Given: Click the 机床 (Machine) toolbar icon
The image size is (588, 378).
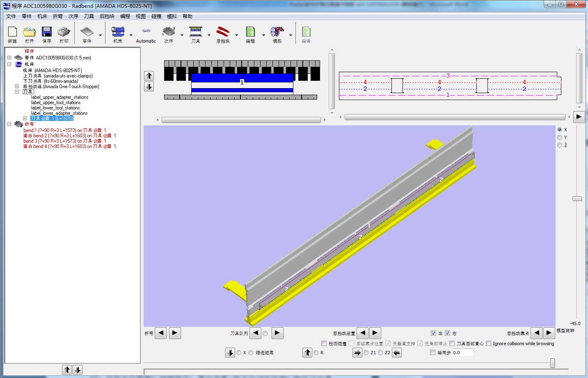Looking at the screenshot, I should [118, 32].
